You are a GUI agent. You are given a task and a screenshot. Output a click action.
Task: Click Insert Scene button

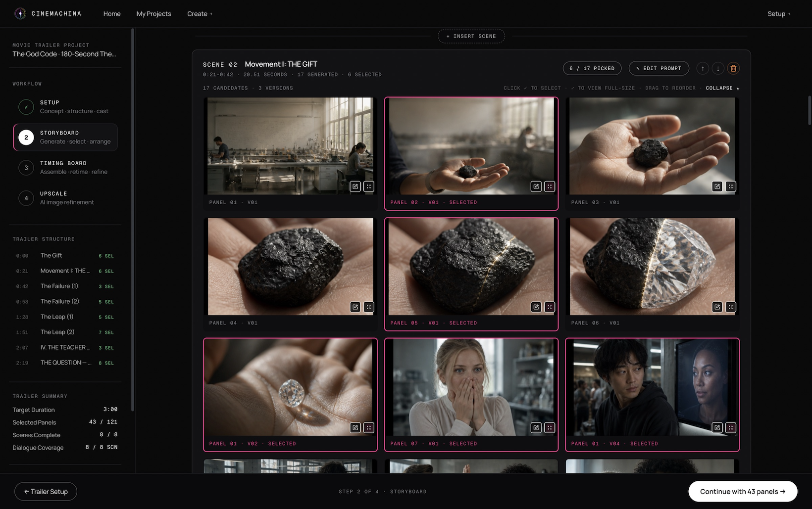click(471, 36)
